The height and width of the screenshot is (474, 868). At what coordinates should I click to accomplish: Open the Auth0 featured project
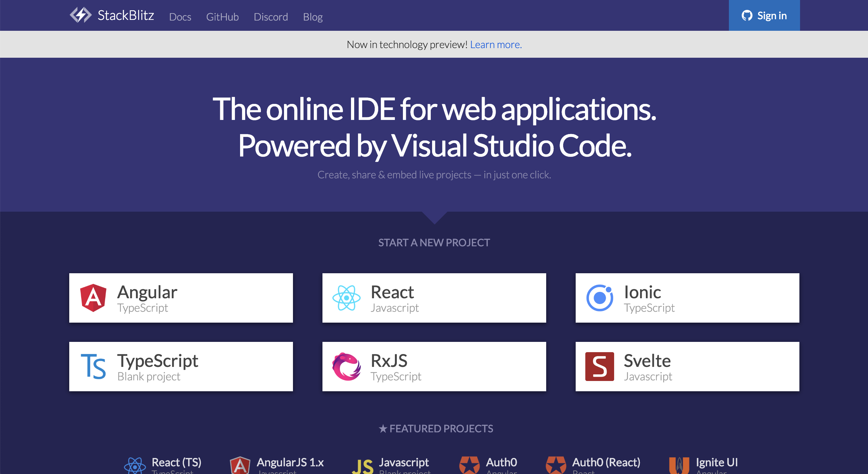coord(488,465)
